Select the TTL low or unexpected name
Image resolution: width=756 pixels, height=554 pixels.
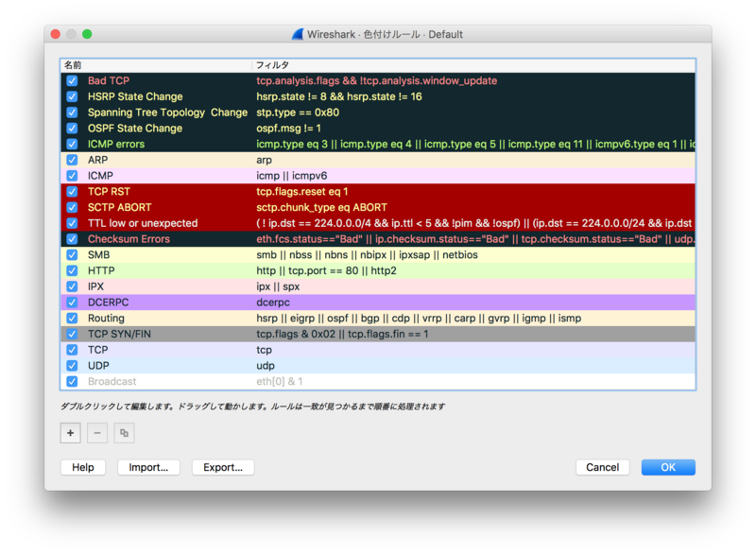point(143,223)
